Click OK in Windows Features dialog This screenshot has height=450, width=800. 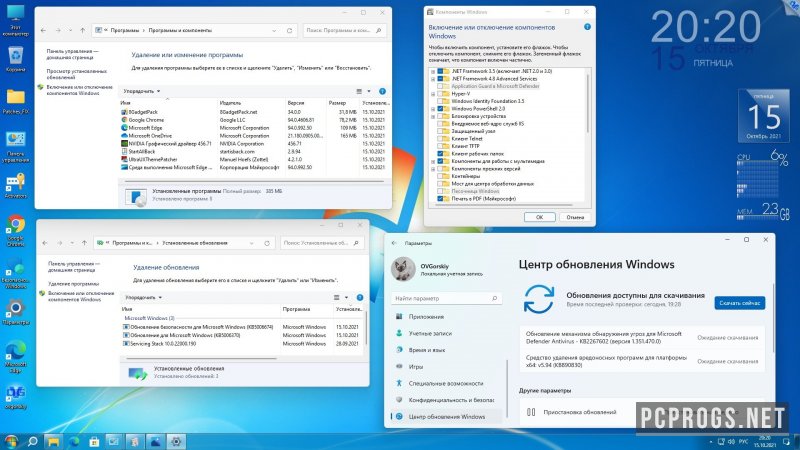point(539,217)
